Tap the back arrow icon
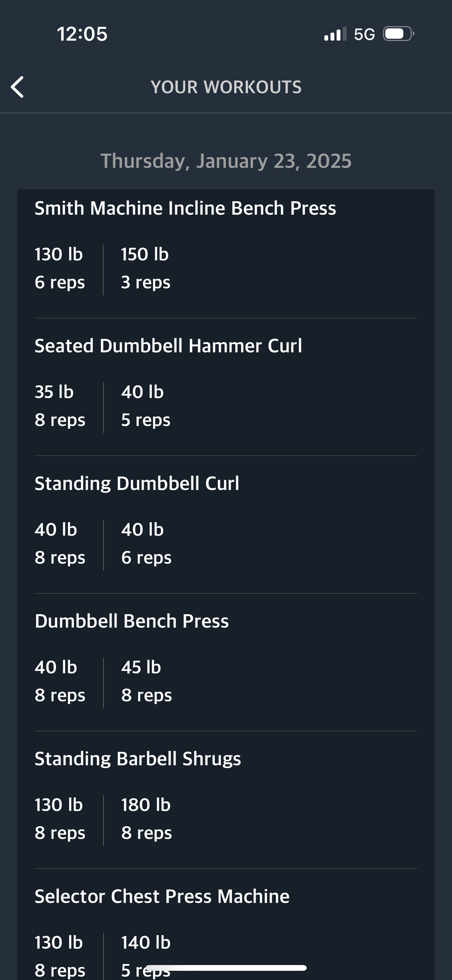Screen dimensions: 452x980 coord(17,87)
